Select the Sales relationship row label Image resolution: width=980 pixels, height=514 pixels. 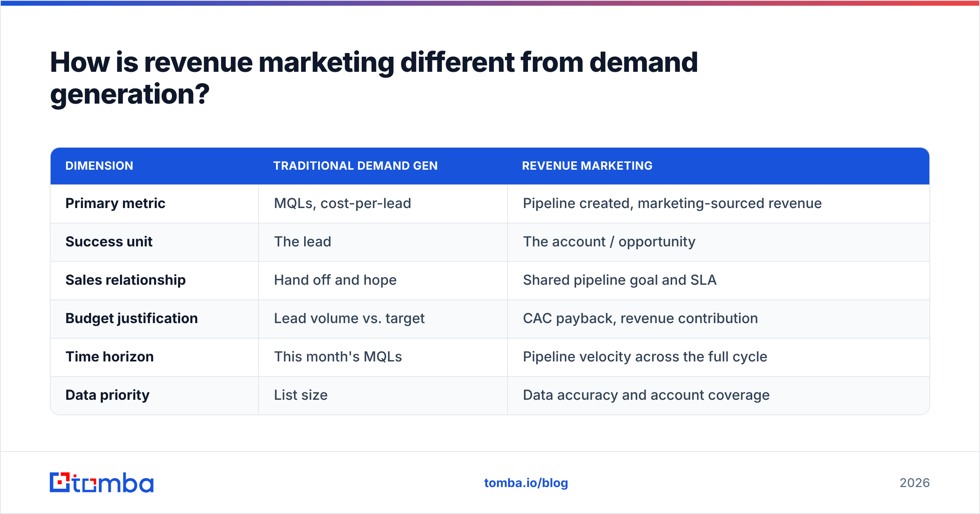point(125,280)
